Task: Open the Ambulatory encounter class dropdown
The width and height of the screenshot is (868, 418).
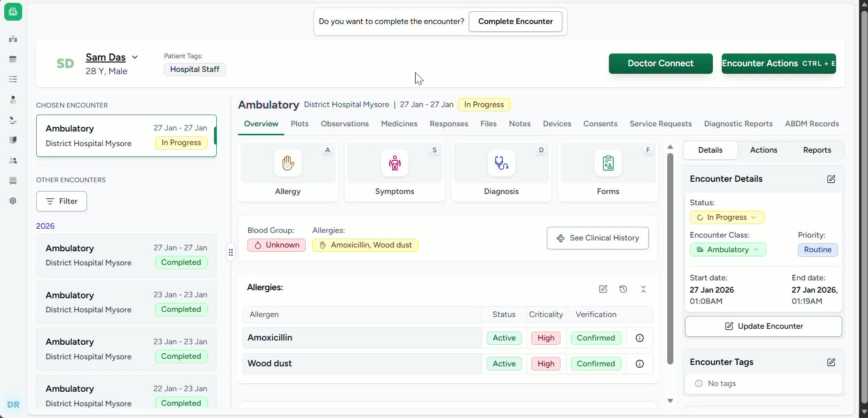Action: point(728,250)
